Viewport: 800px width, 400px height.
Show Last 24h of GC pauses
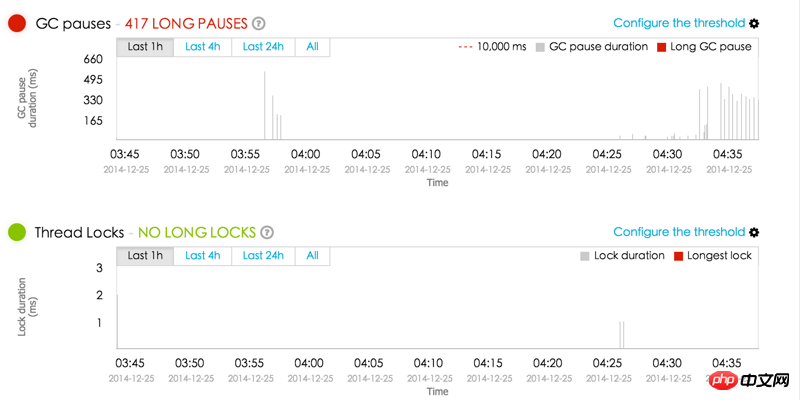[263, 46]
